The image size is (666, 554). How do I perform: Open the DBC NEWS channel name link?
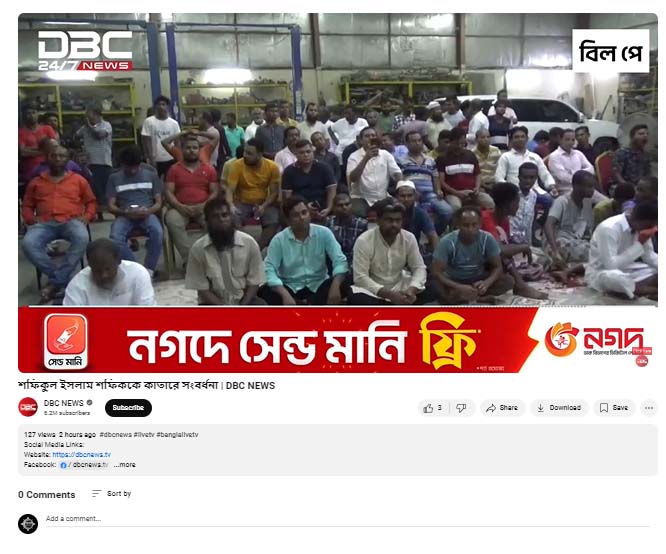(64, 403)
